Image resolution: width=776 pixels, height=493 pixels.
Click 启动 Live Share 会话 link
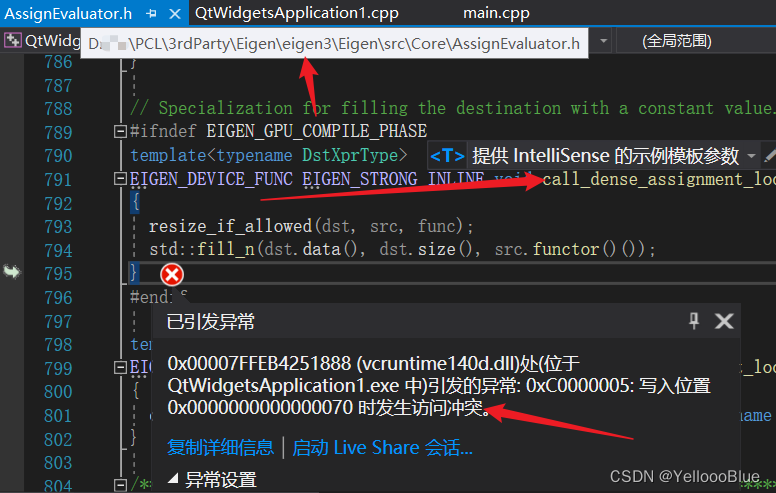(x=382, y=447)
